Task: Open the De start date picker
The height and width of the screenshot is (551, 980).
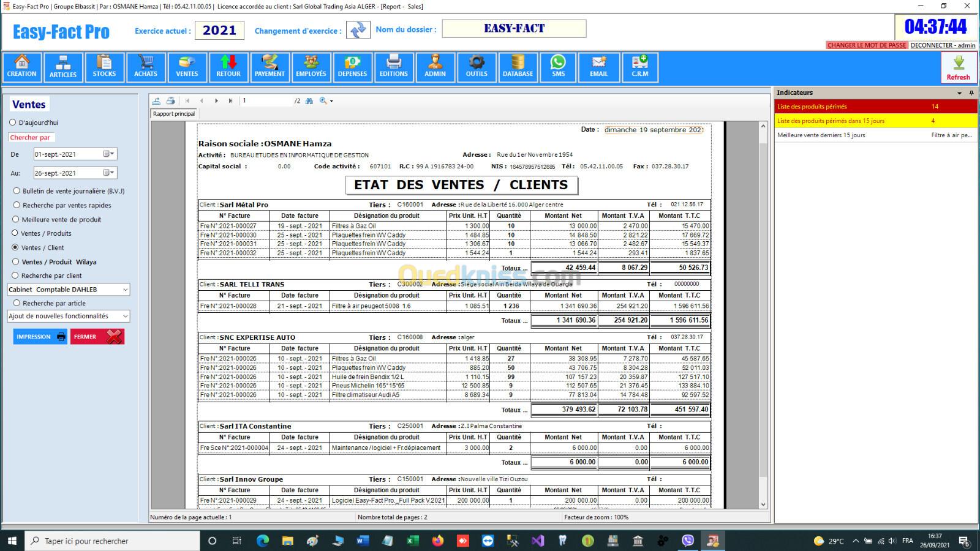Action: 109,154
